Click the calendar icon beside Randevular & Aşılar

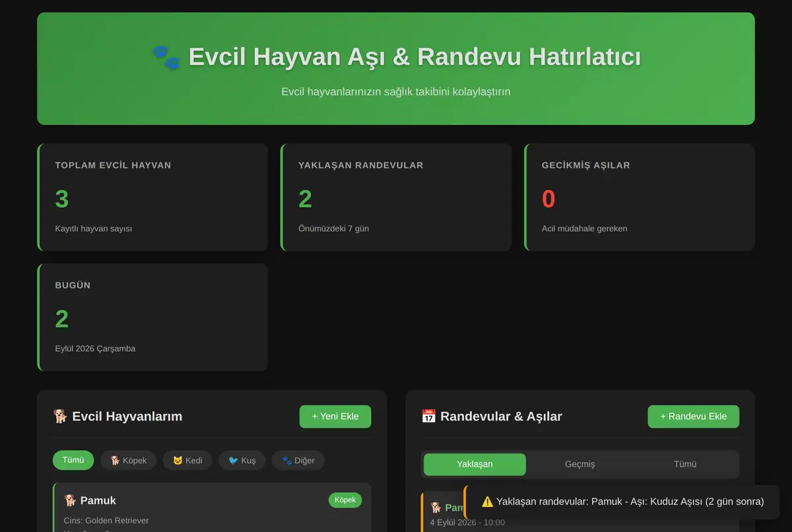pyautogui.click(x=428, y=416)
